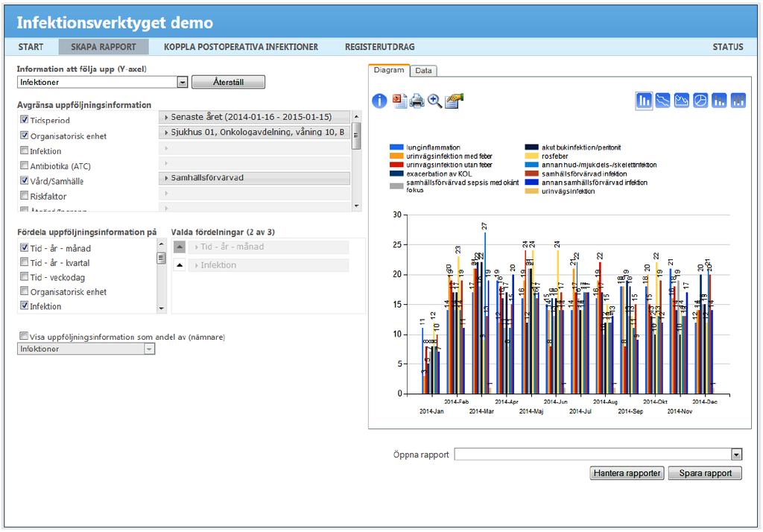Image resolution: width=763 pixels, height=532 pixels.
Task: Check Organisatorisk enhet in the Fördela distribution list
Action: [25, 291]
